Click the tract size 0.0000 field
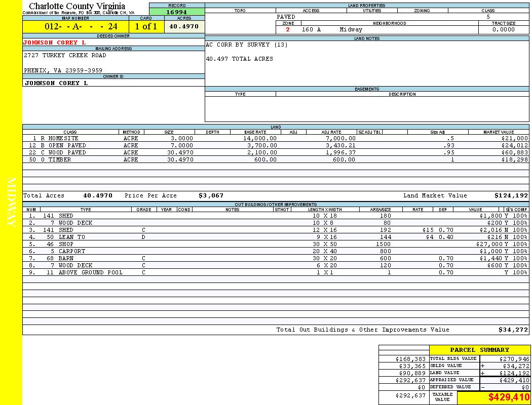This screenshot has width=532, height=405. [x=504, y=29]
